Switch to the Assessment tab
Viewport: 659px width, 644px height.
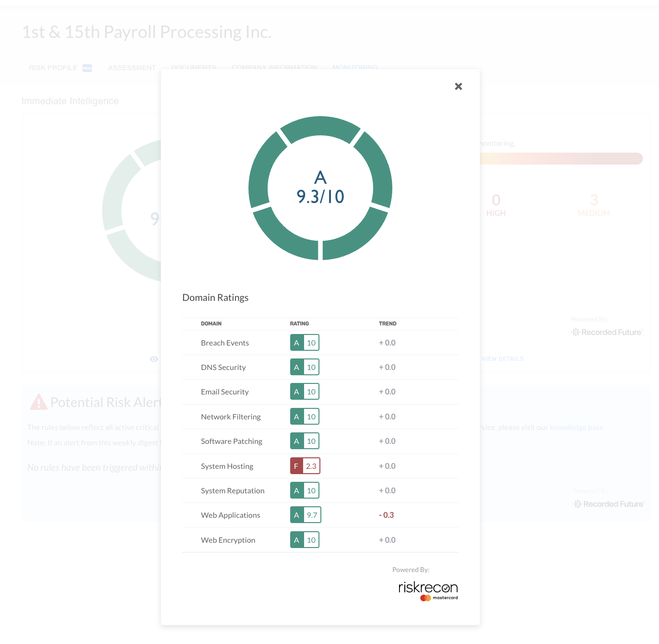click(132, 68)
